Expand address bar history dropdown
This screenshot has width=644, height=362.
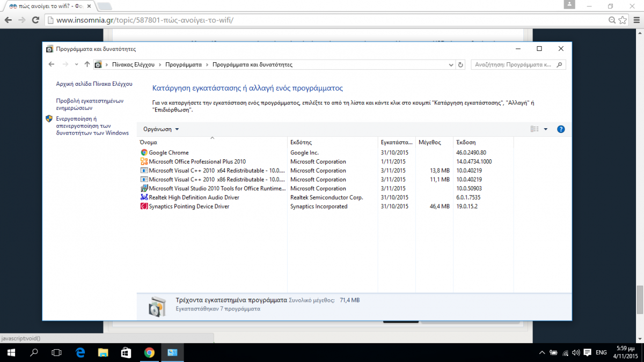pos(451,64)
